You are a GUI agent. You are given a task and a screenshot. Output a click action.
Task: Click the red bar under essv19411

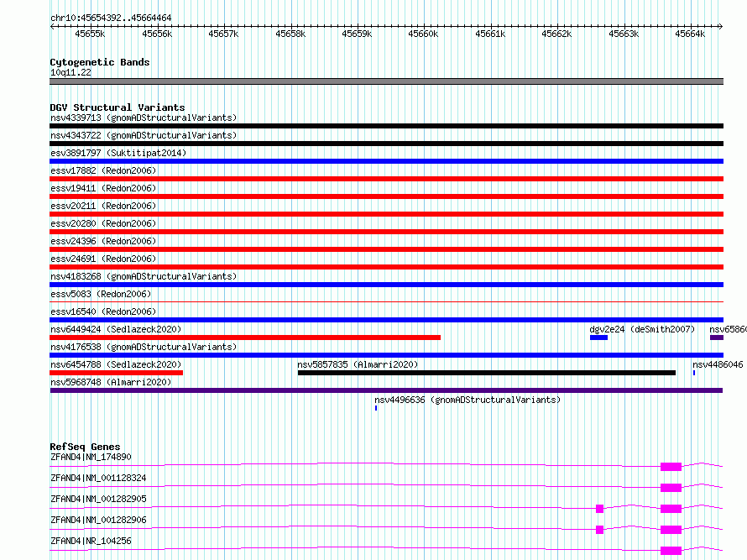coord(386,196)
